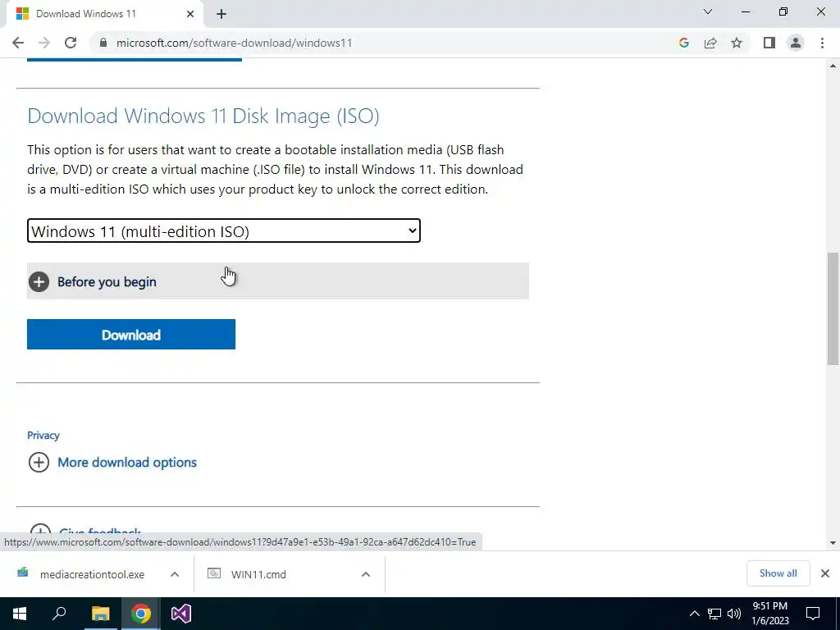
Task: Click Show all downloads
Action: (x=778, y=573)
